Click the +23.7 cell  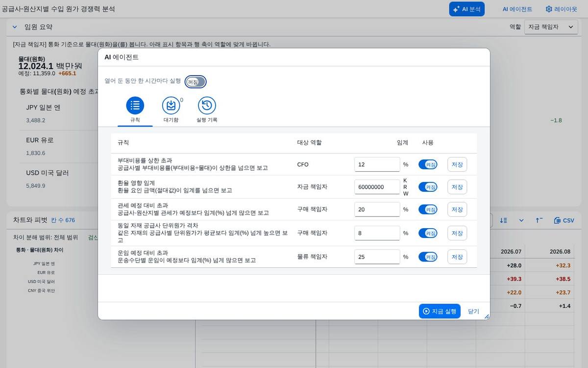tap(563, 292)
